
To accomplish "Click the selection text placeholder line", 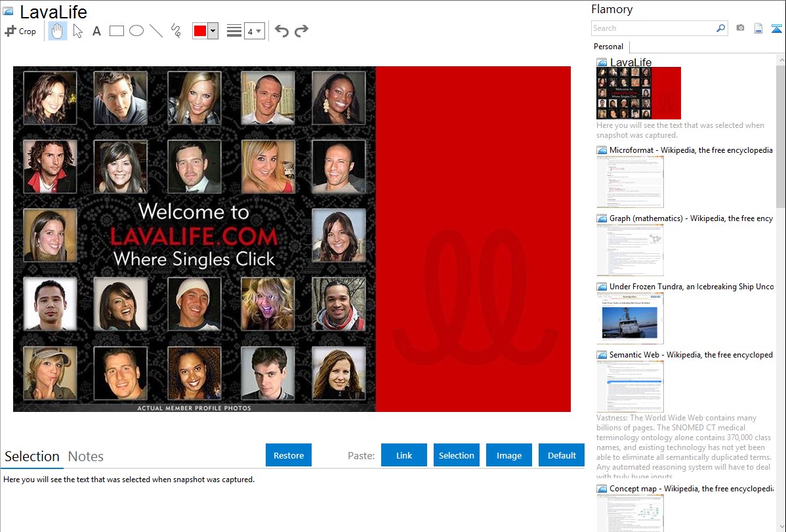I will pyautogui.click(x=129, y=480).
